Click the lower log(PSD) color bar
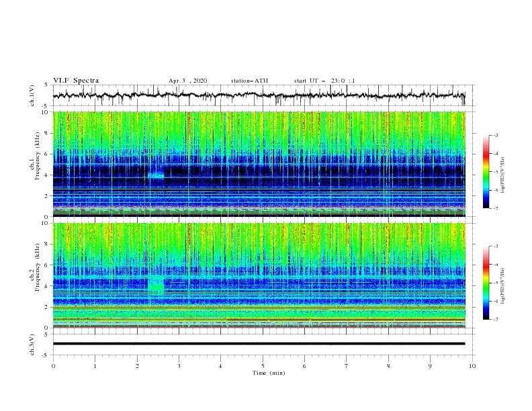Screen dimensions: 532x411 pyautogui.click(x=486, y=283)
